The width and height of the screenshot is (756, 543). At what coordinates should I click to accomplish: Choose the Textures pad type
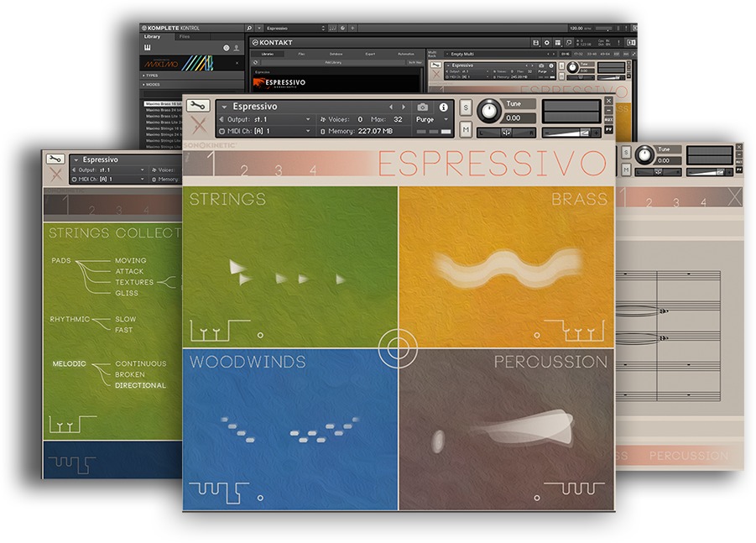tap(134, 282)
